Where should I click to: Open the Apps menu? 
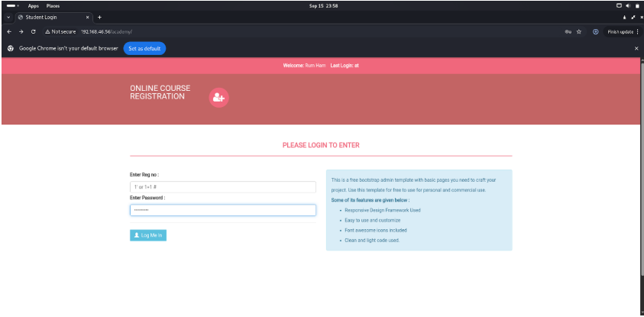pyautogui.click(x=34, y=6)
